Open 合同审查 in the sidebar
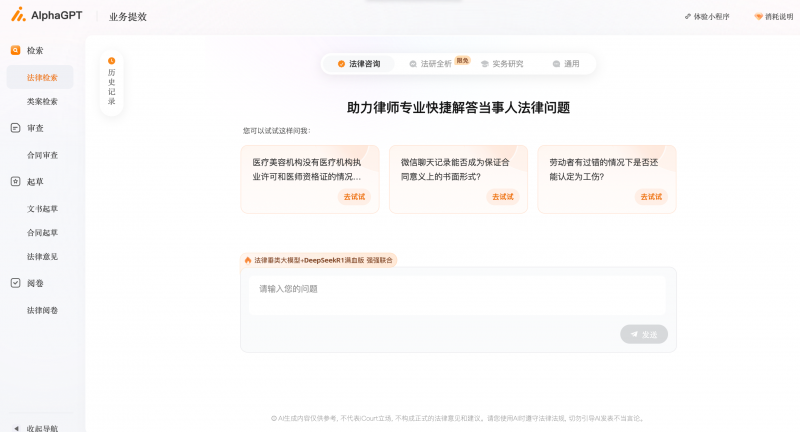The width and height of the screenshot is (800, 432). coord(42,155)
